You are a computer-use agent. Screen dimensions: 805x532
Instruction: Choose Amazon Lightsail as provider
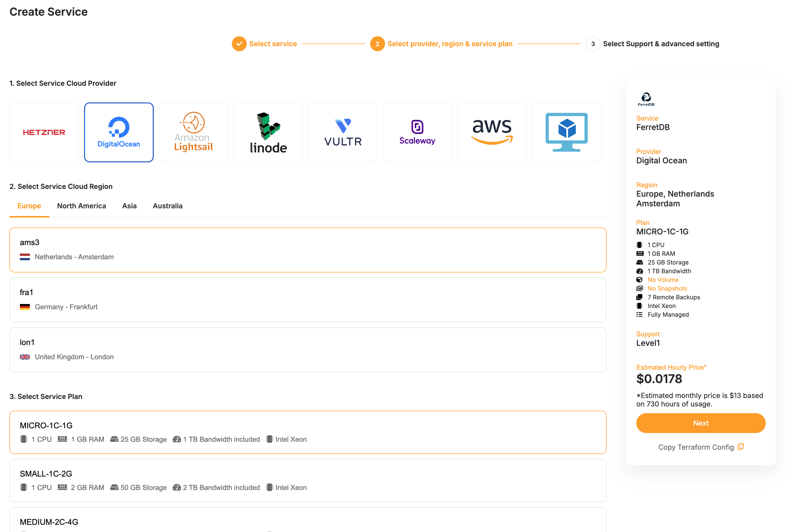[193, 132]
